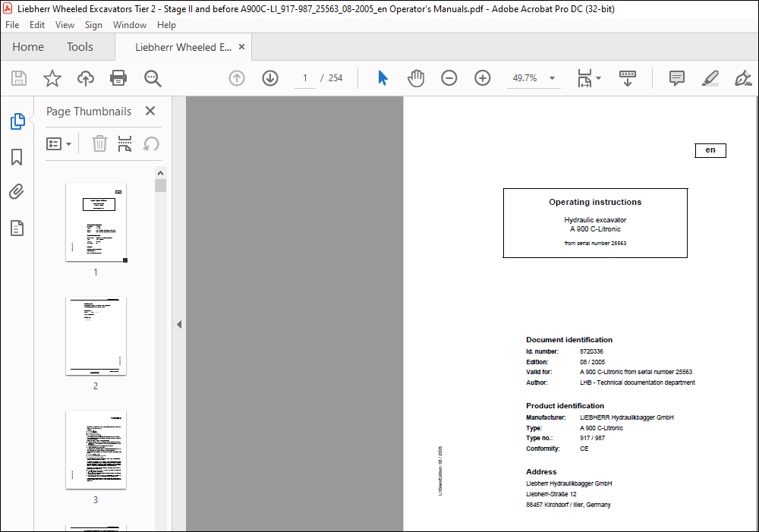The image size is (759, 532).
Task: Click the id number '8720336'
Action: coord(591,351)
